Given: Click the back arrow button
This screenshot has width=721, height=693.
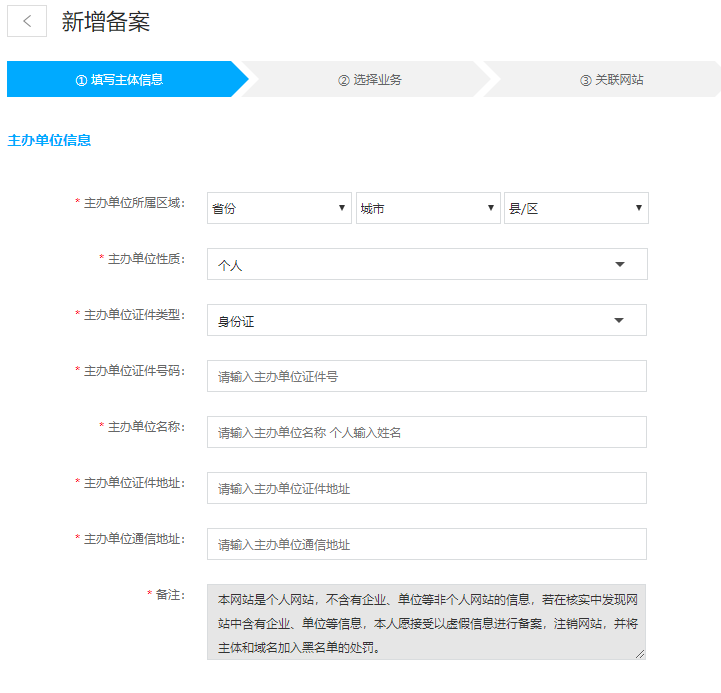Looking at the screenshot, I should 27,21.
